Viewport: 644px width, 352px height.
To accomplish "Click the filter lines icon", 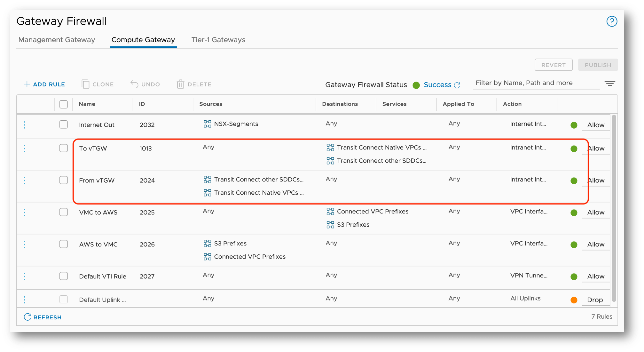I will pyautogui.click(x=609, y=84).
